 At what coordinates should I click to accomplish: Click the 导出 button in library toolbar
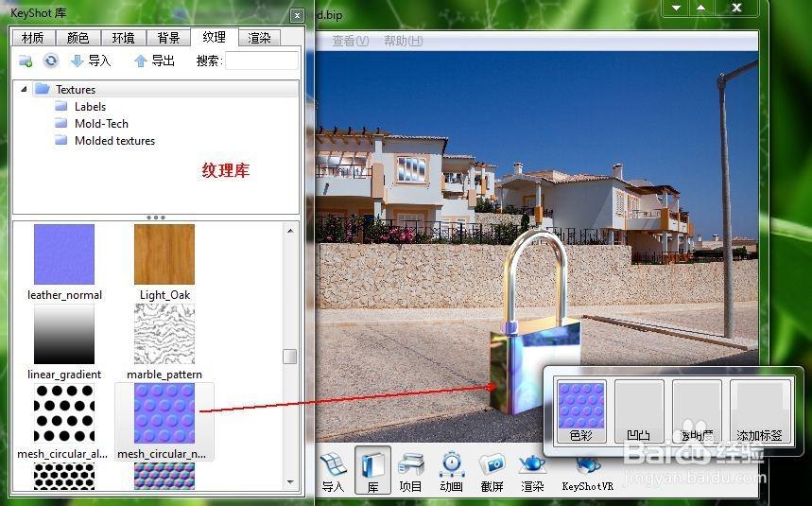(x=154, y=61)
